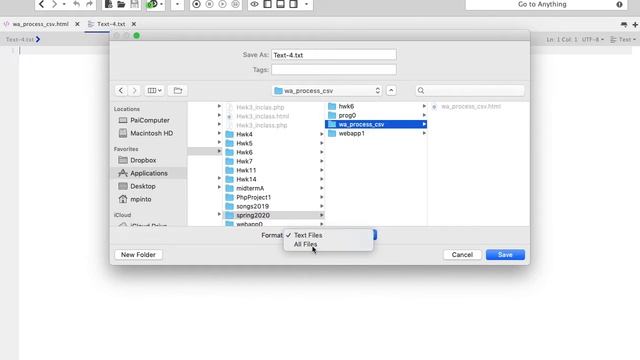Select the Applications sidebar item
This screenshot has width=640, height=360.
tap(149, 173)
